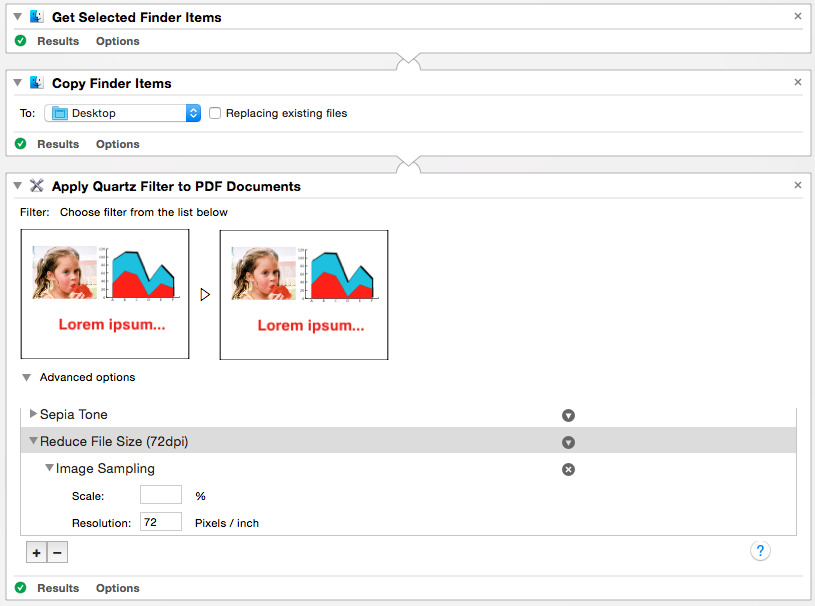Click the green status icon below Apply Quartz Filter
Viewport: 815px width, 606px height.
21,588
